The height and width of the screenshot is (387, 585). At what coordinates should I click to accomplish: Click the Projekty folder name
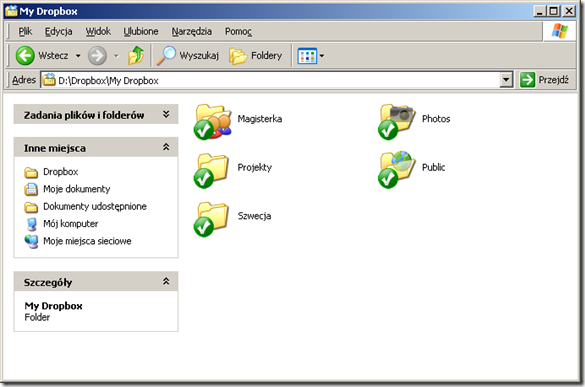point(254,167)
